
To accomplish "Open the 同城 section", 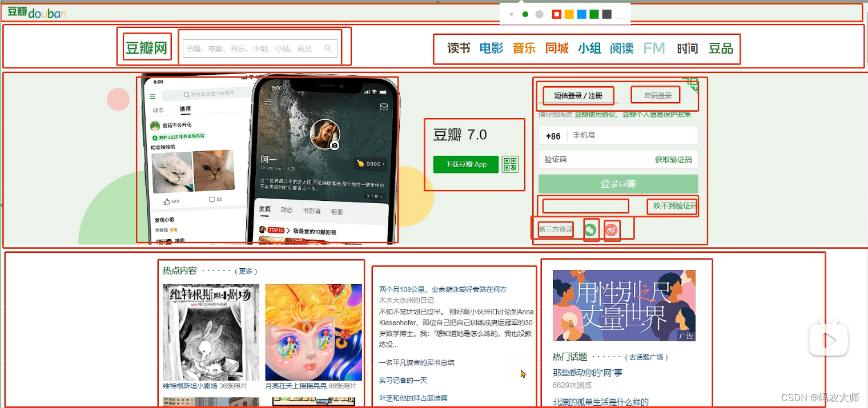I will click(x=557, y=49).
